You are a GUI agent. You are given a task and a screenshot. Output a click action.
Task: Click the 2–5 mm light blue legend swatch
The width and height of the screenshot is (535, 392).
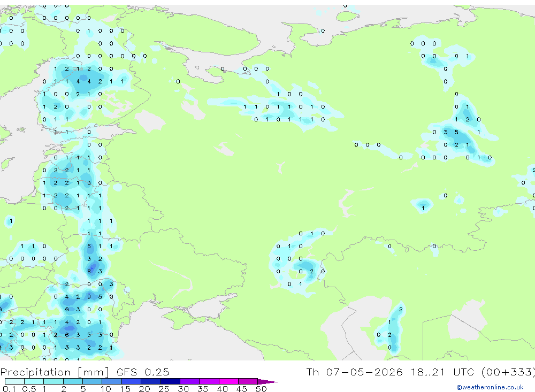pyautogui.click(x=73, y=381)
